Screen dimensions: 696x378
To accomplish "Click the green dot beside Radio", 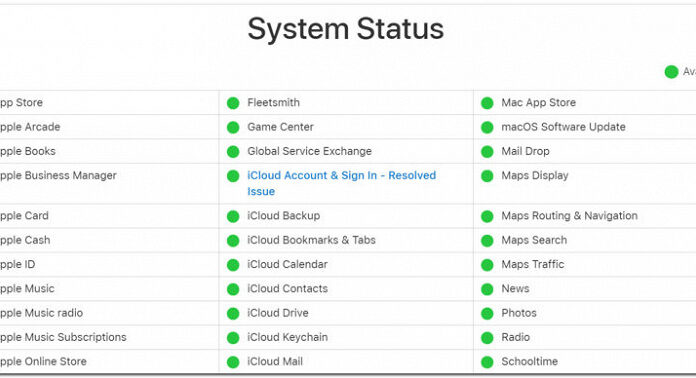I will click(487, 338).
